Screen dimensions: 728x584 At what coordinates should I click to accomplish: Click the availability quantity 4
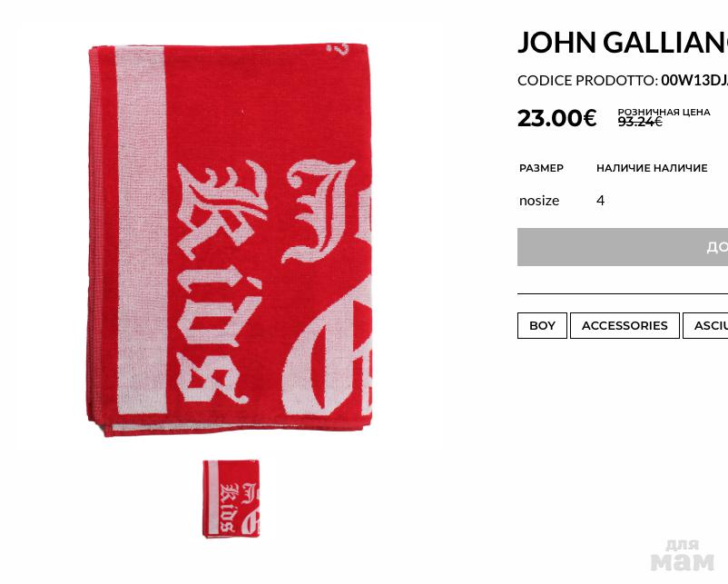[x=600, y=200]
